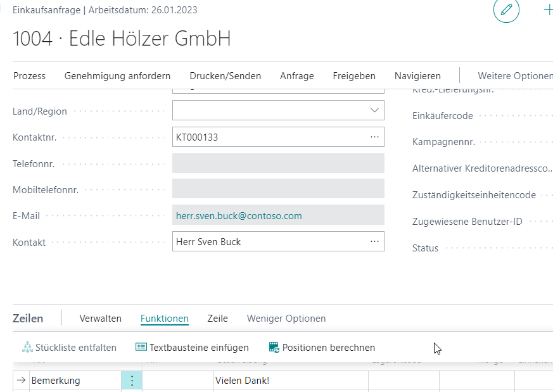Click the ellipsis button in Kontaktnr. field

coord(374,137)
